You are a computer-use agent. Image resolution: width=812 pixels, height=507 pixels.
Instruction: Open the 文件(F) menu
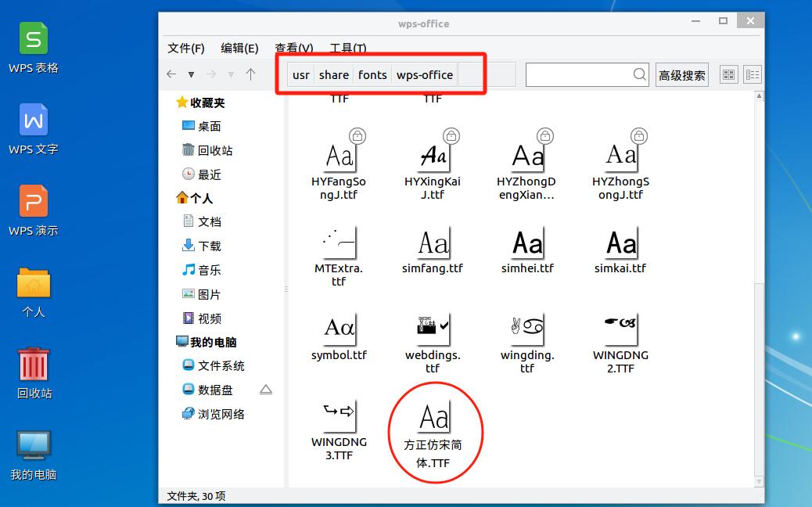[186, 48]
